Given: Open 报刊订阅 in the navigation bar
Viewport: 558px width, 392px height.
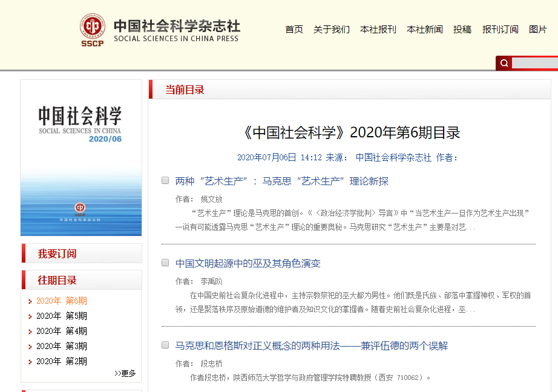Looking at the screenshot, I should click(501, 30).
